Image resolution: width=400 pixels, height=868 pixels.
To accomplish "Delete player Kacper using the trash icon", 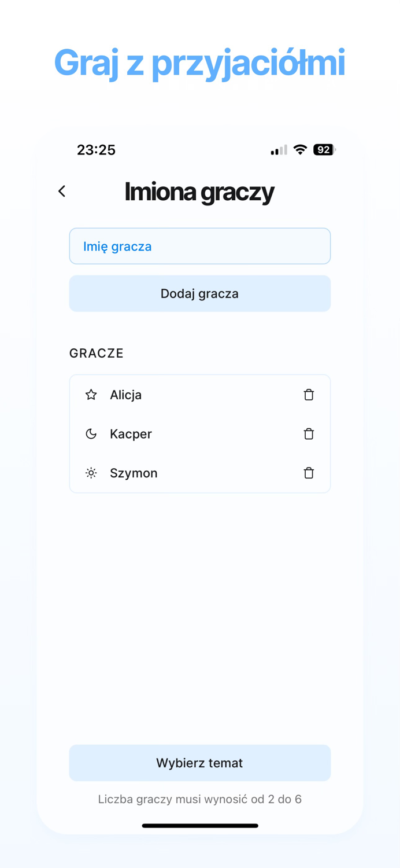I will point(309,433).
